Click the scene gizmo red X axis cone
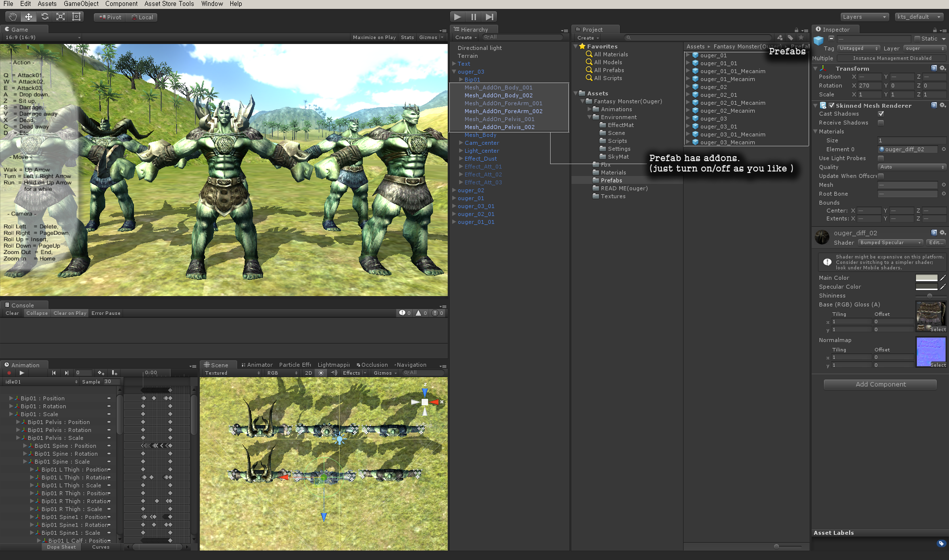Screen dimensions: 949x560 pyautogui.click(x=435, y=402)
